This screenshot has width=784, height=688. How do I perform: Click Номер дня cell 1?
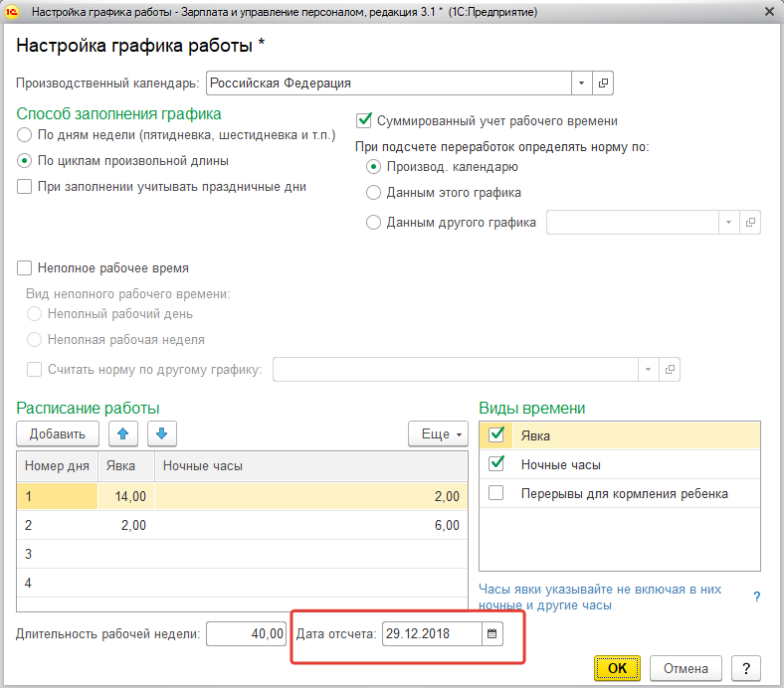(x=57, y=496)
